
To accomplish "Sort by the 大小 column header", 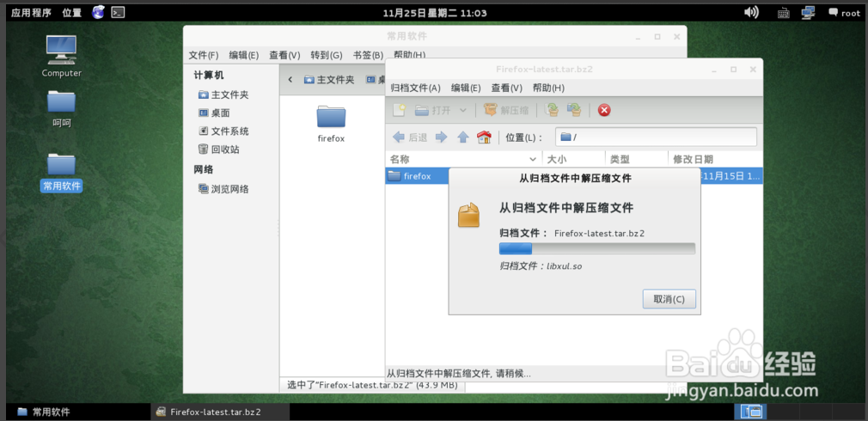I will tap(573, 159).
